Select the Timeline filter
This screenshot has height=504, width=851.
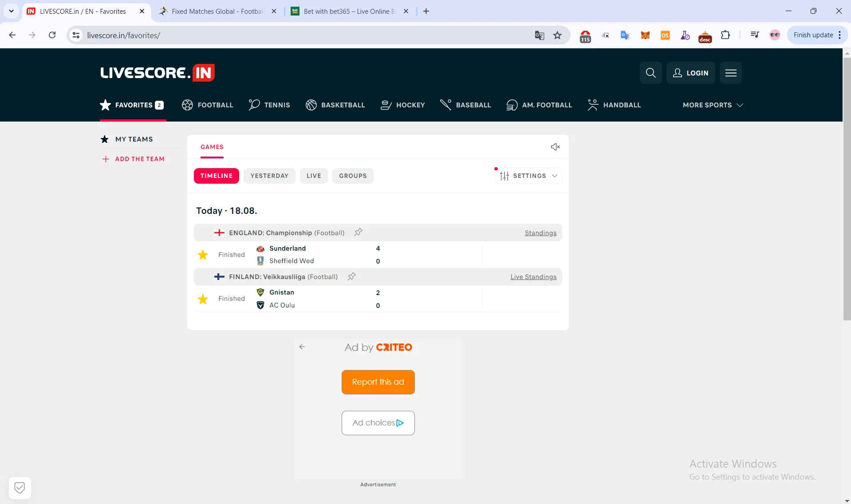[217, 176]
